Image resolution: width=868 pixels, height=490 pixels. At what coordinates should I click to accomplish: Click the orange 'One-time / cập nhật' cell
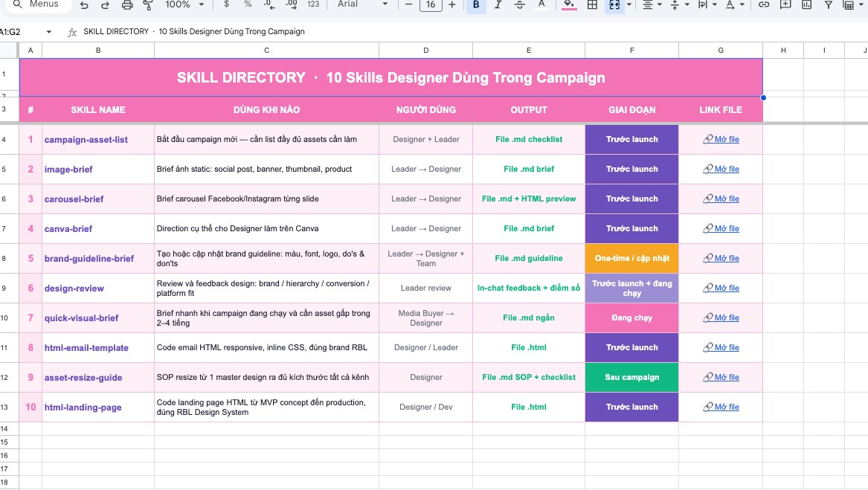(631, 259)
